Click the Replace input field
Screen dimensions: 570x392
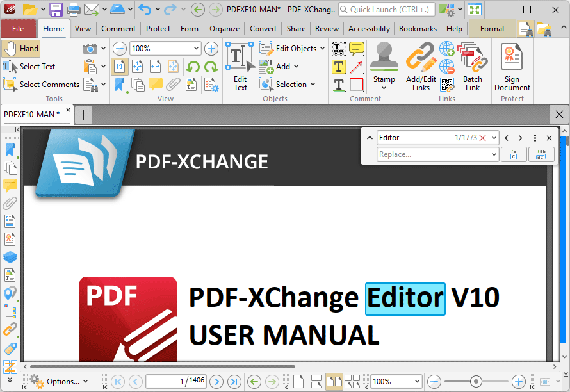[434, 154]
